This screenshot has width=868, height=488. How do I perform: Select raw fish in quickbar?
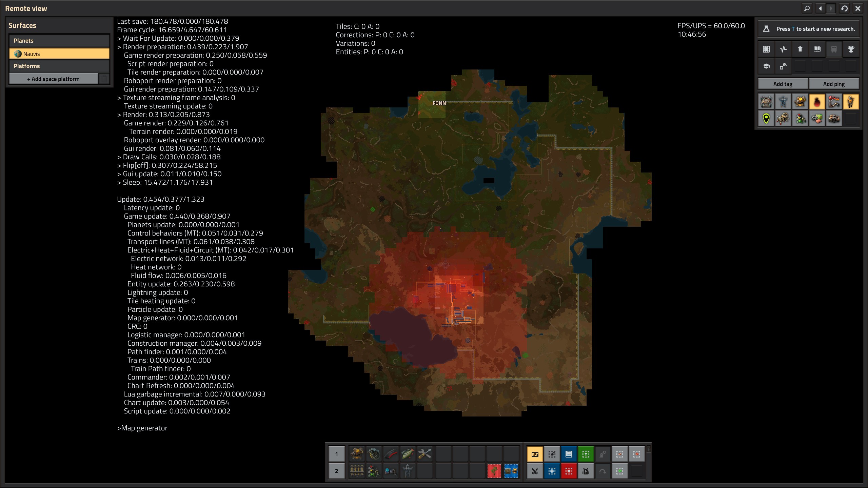pyautogui.click(x=408, y=453)
